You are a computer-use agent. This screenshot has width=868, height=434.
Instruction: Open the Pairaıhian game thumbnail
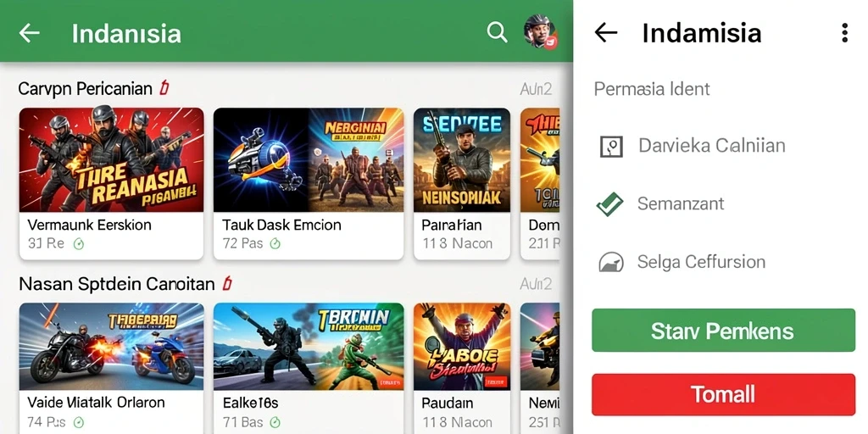click(462, 160)
